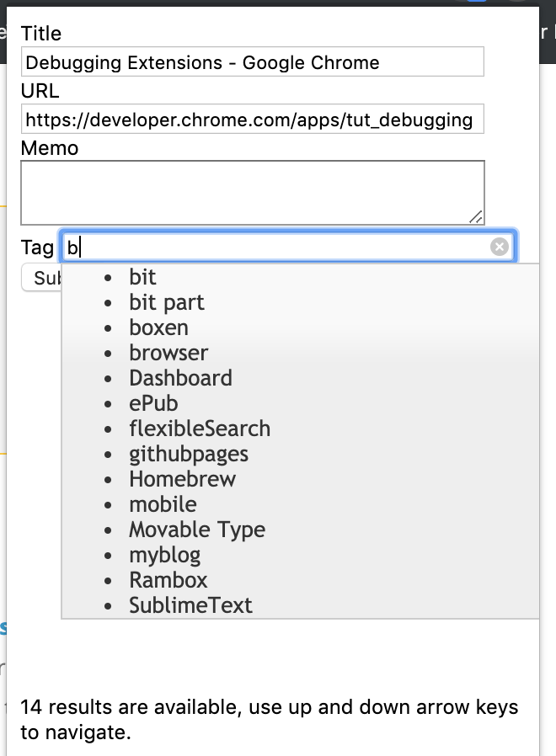Clear the Tag field with the x icon
The image size is (556, 756).
(x=500, y=247)
